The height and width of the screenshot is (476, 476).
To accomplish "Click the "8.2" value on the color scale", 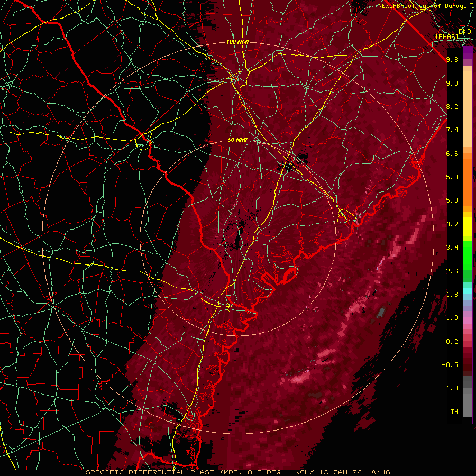I will pos(452,106).
